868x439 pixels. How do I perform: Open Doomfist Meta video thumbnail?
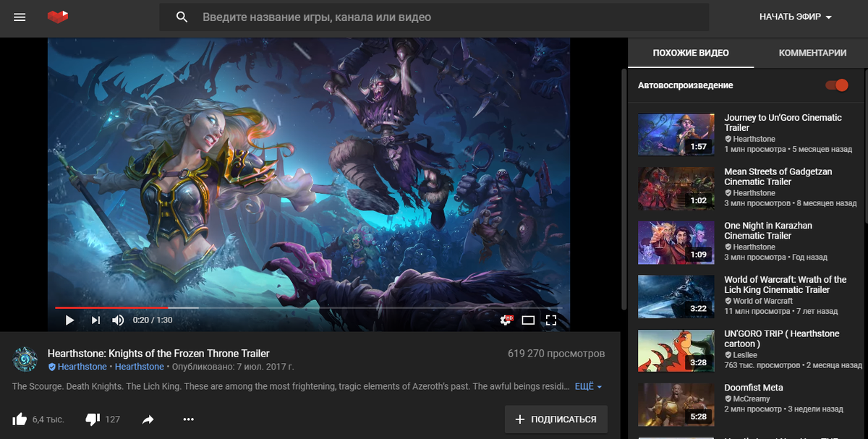click(x=676, y=404)
